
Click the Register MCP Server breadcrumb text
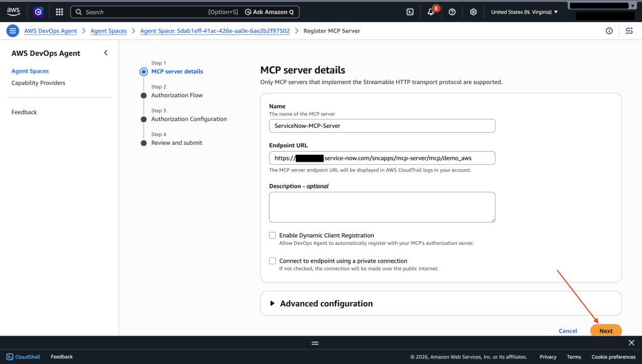pos(332,31)
